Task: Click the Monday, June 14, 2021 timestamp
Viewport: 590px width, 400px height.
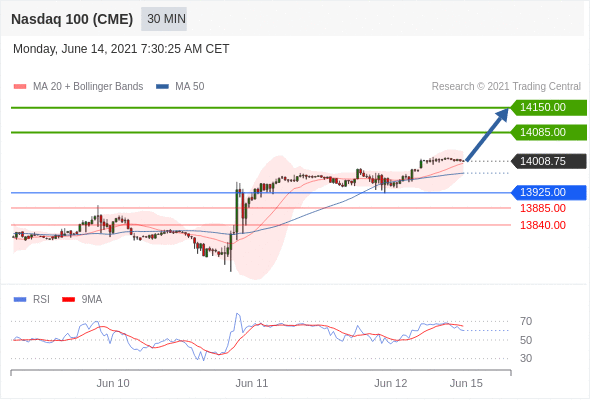Action: pos(121,49)
